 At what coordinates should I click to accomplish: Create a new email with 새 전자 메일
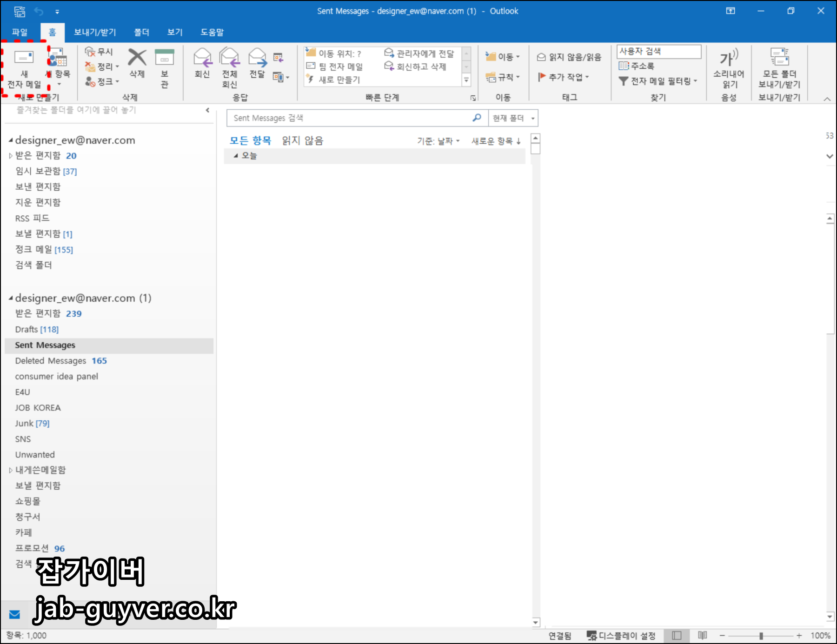(24, 67)
